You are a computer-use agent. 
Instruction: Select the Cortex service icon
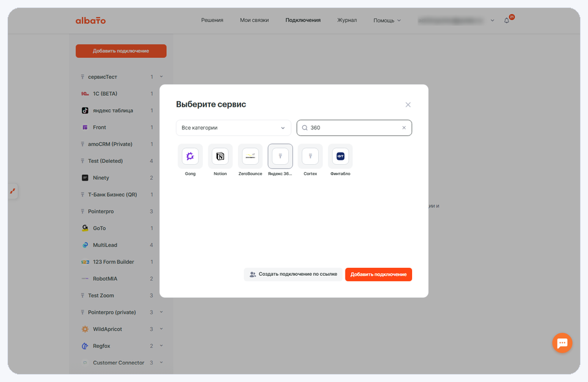pyautogui.click(x=310, y=156)
